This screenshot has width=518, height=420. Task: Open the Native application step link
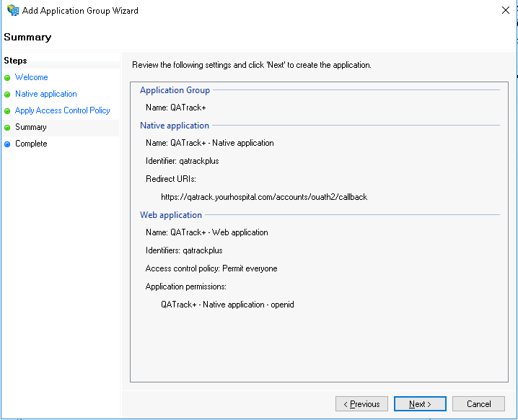(x=46, y=94)
